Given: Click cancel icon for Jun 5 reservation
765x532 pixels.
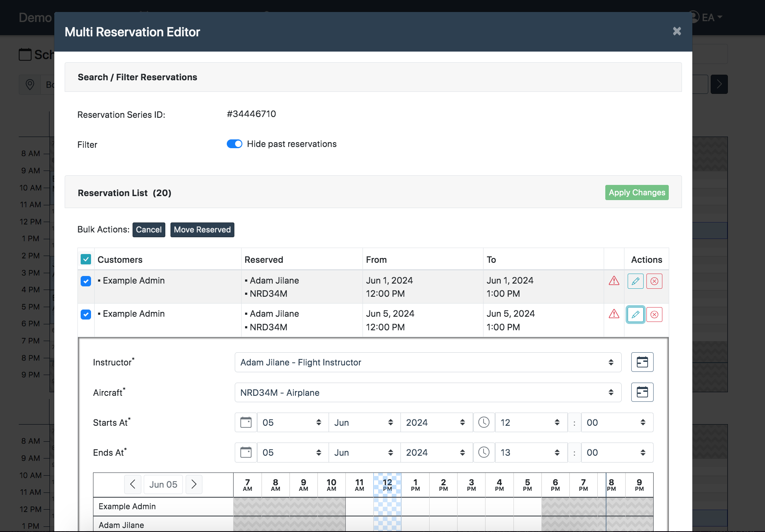Looking at the screenshot, I should tap(654, 315).
